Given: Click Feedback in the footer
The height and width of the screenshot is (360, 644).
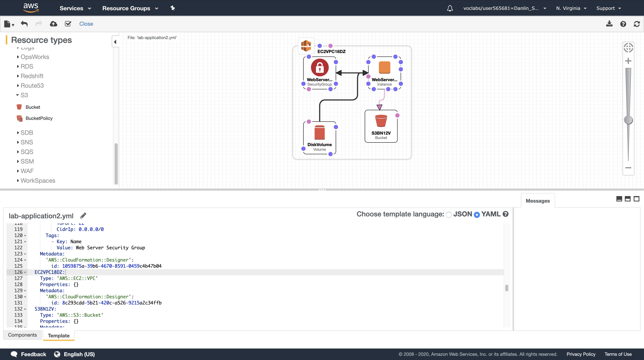Looking at the screenshot, I should pyautogui.click(x=33, y=354).
